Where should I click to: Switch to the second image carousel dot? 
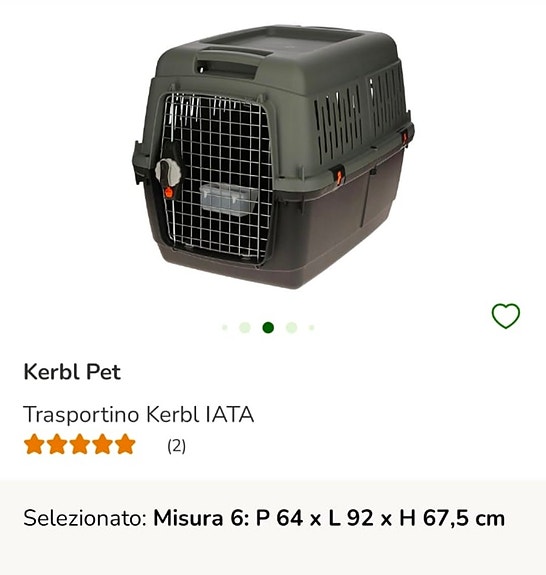245,327
